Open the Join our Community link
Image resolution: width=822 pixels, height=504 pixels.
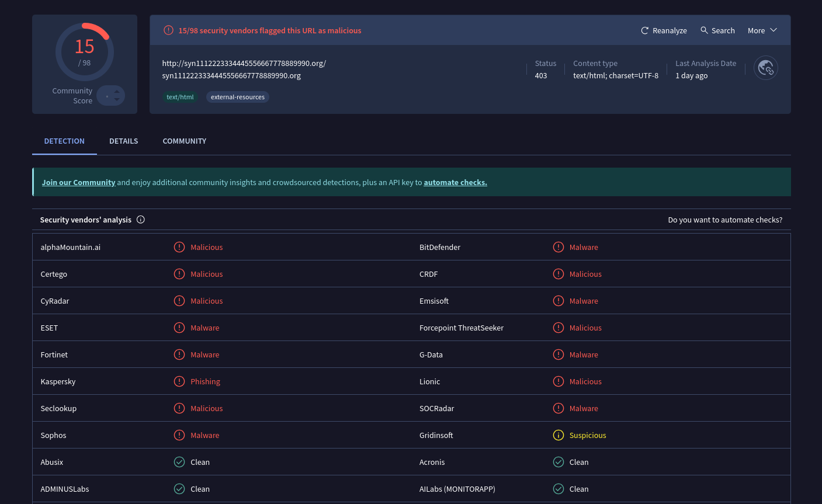coord(78,182)
